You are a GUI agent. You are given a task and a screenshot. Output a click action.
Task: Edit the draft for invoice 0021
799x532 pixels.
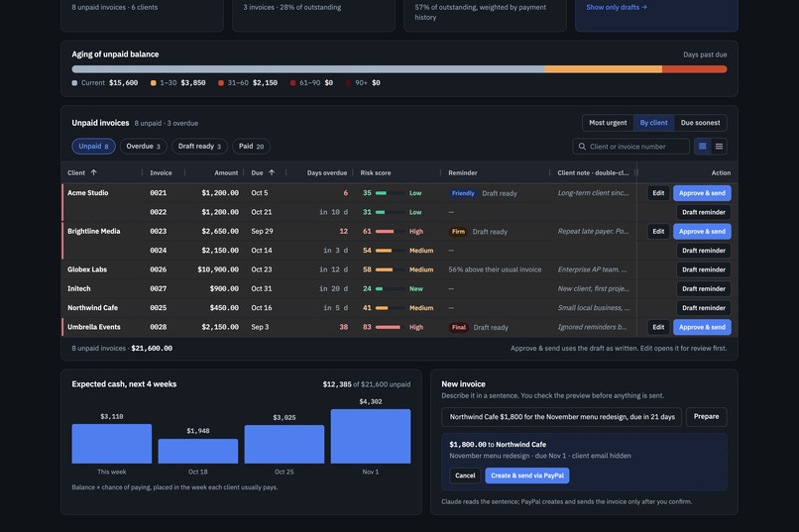tap(658, 193)
